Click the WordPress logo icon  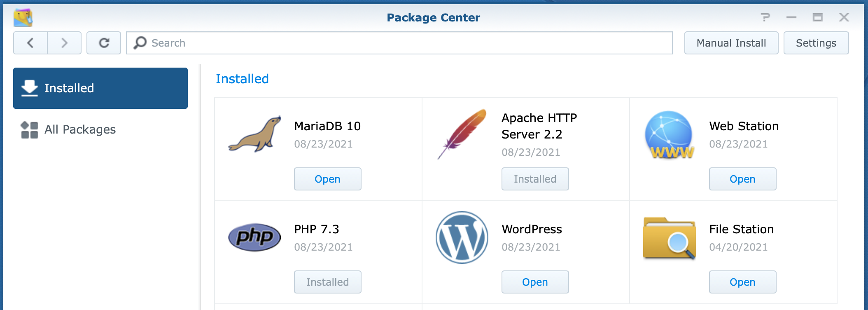(x=462, y=237)
